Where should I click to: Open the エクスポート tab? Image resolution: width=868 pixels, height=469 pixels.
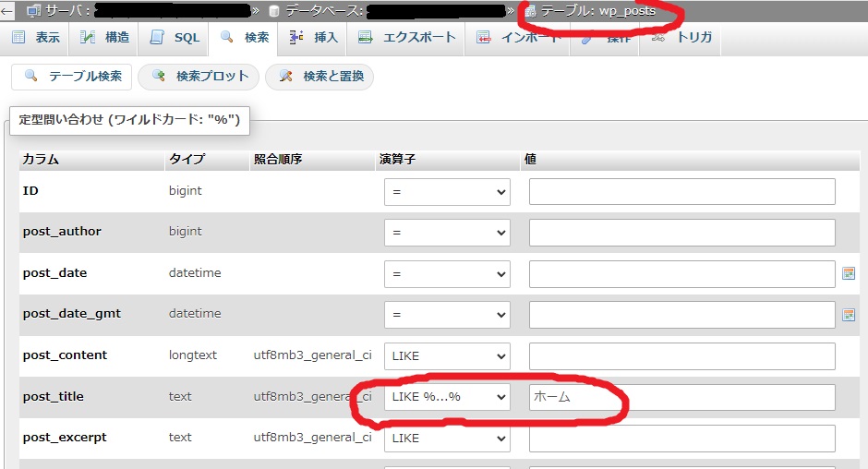click(407, 38)
